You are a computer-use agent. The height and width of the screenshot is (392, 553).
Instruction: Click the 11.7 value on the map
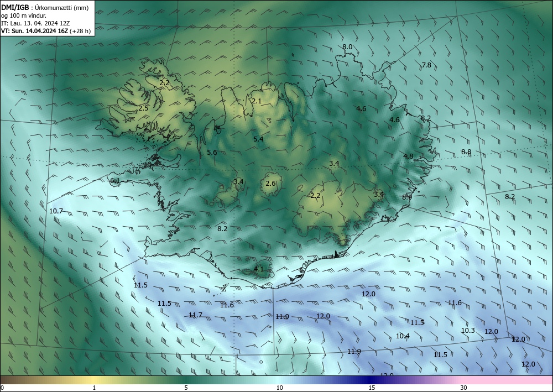pyautogui.click(x=195, y=315)
